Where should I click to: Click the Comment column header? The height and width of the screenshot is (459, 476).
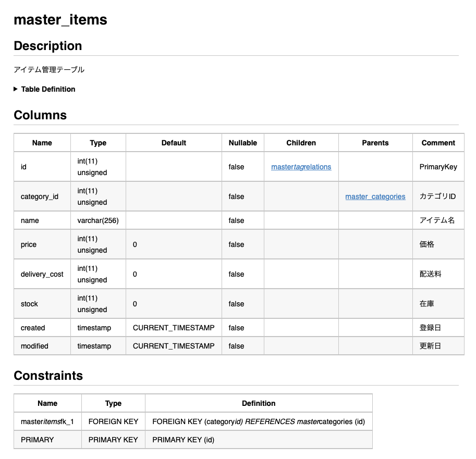tap(438, 143)
